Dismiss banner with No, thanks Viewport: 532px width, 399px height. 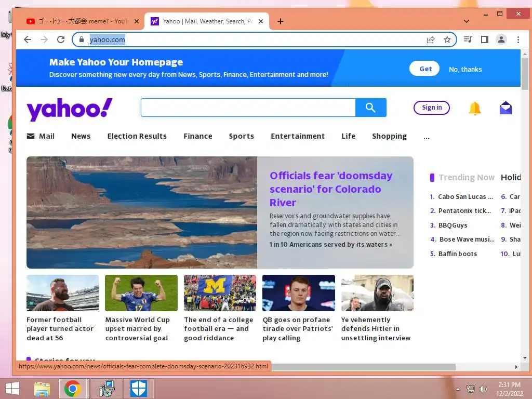[465, 69]
